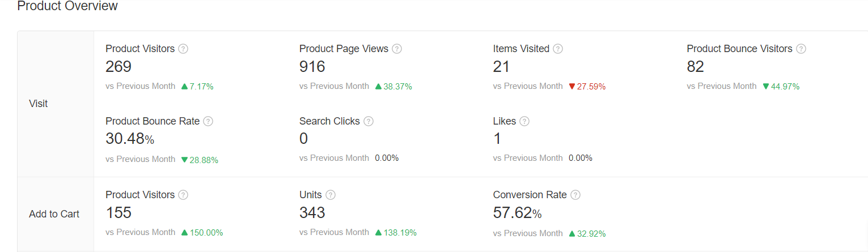The height and width of the screenshot is (252, 868).
Task: Click Conversion Rate help icon
Action: coord(575,195)
